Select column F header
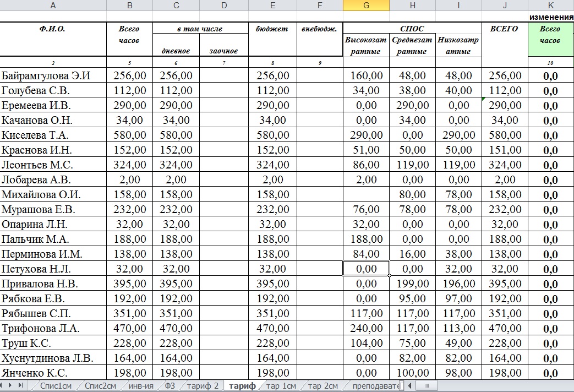This screenshot has height=392, width=574. click(x=320, y=5)
